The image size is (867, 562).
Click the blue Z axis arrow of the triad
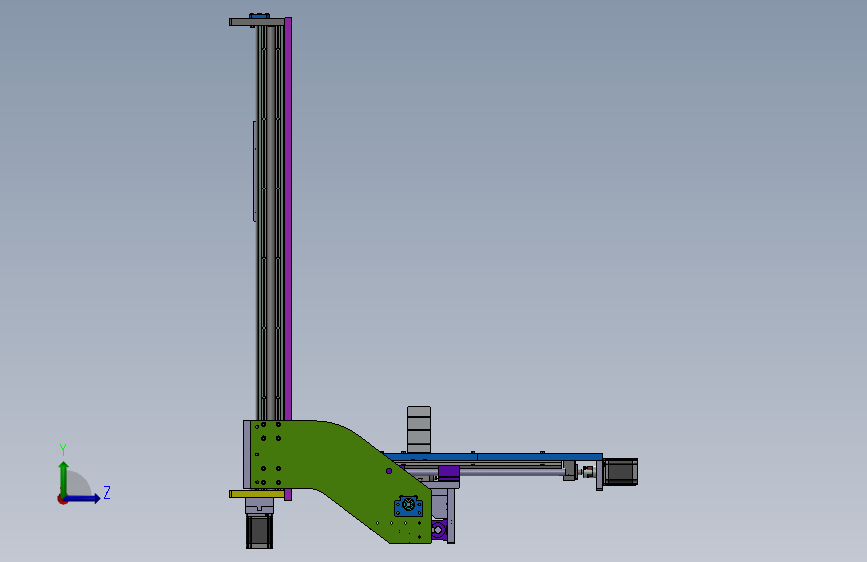coord(83,498)
